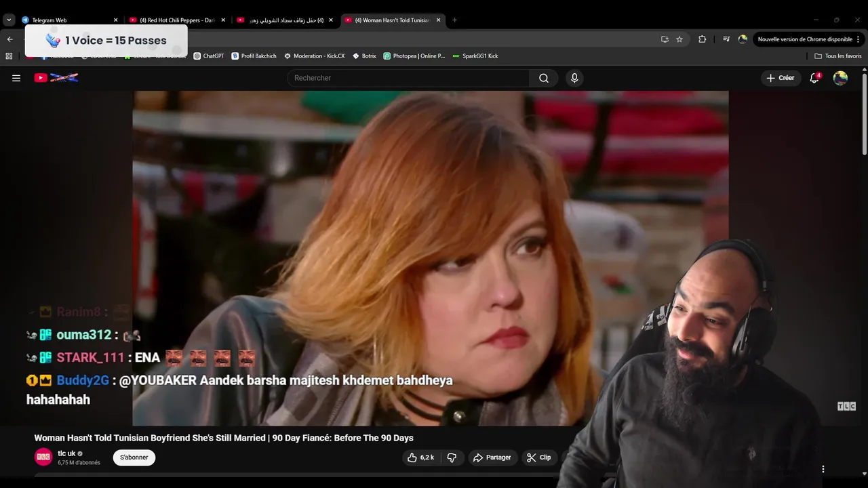Open the Moderation - Kick.CX bookmark
The image size is (868, 488).
[314, 56]
